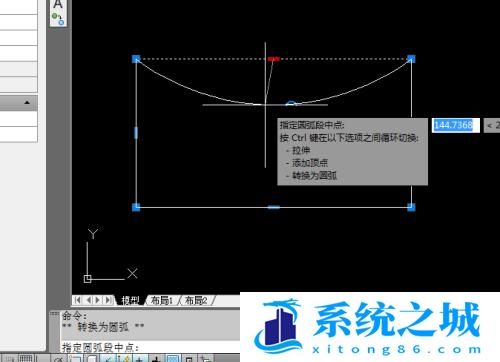500x362 pixels.
Task: Click the 拉伸 option in the grip tooltip
Action: click(301, 150)
